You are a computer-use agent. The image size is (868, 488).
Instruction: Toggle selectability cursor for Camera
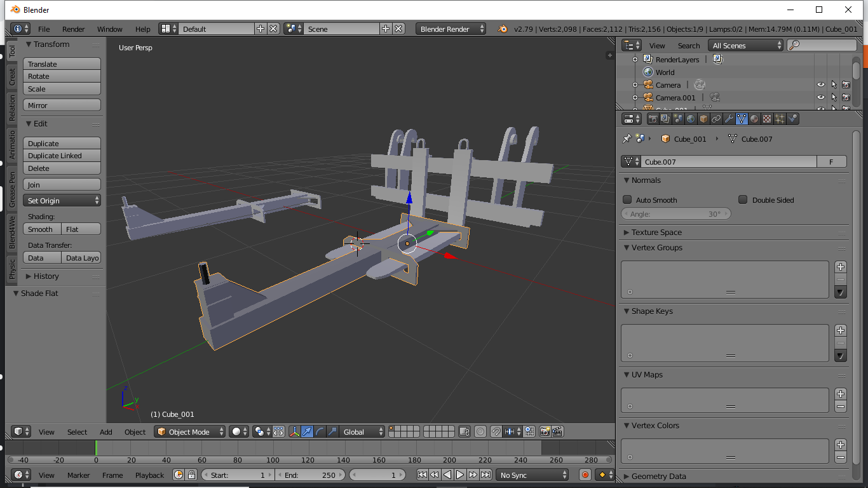coord(834,85)
